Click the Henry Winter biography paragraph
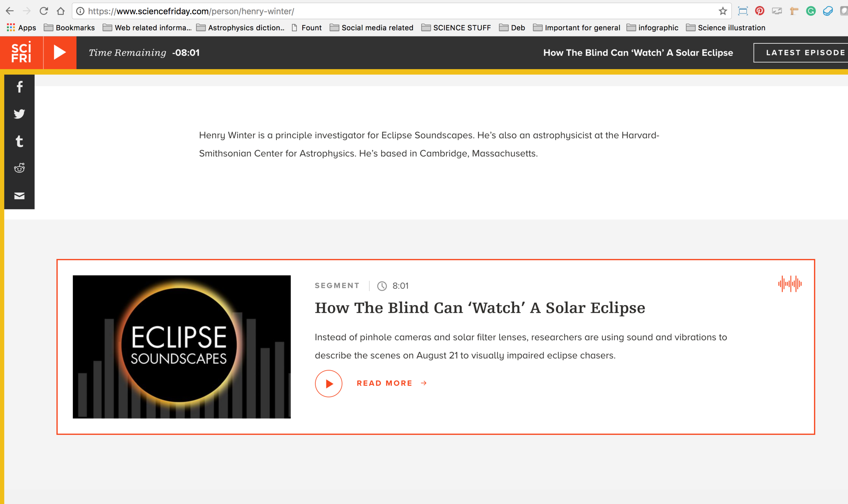The width and height of the screenshot is (848, 504). click(429, 144)
